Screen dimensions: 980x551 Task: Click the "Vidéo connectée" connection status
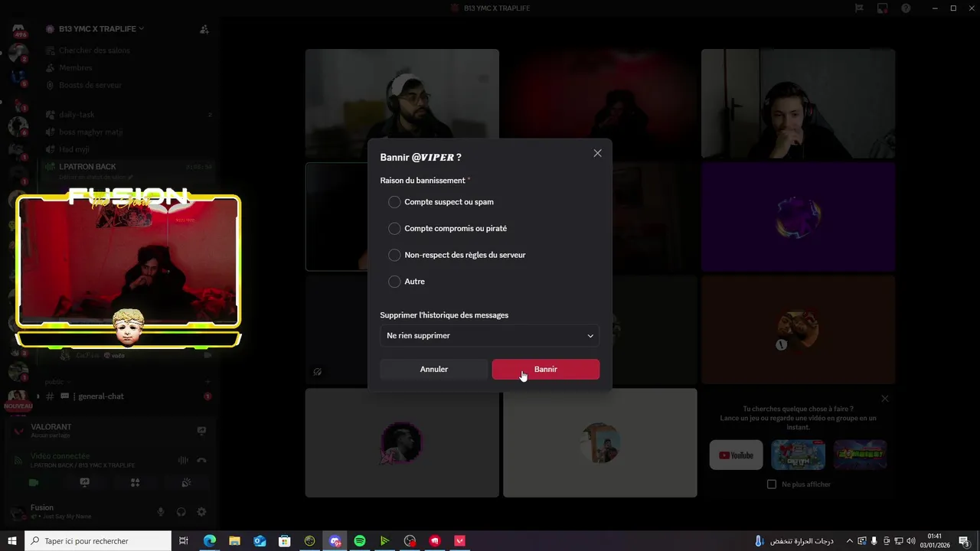pos(60,456)
